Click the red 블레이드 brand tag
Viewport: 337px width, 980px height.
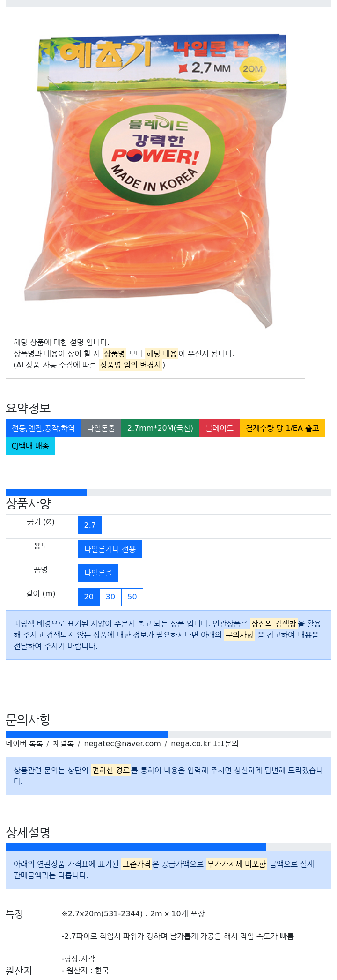tap(220, 428)
